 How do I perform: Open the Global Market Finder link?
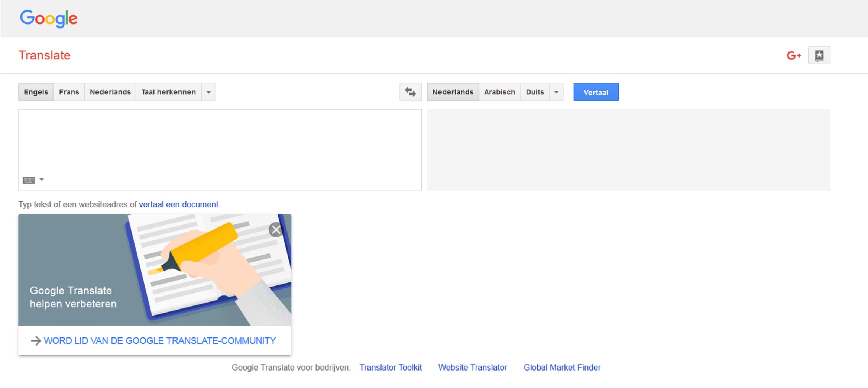click(x=562, y=368)
